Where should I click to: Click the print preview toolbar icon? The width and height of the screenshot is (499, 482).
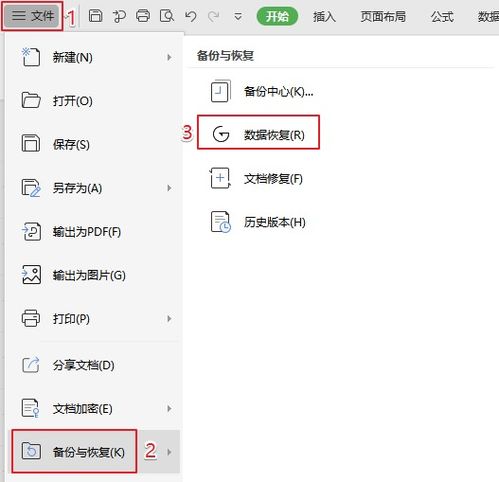click(x=167, y=16)
